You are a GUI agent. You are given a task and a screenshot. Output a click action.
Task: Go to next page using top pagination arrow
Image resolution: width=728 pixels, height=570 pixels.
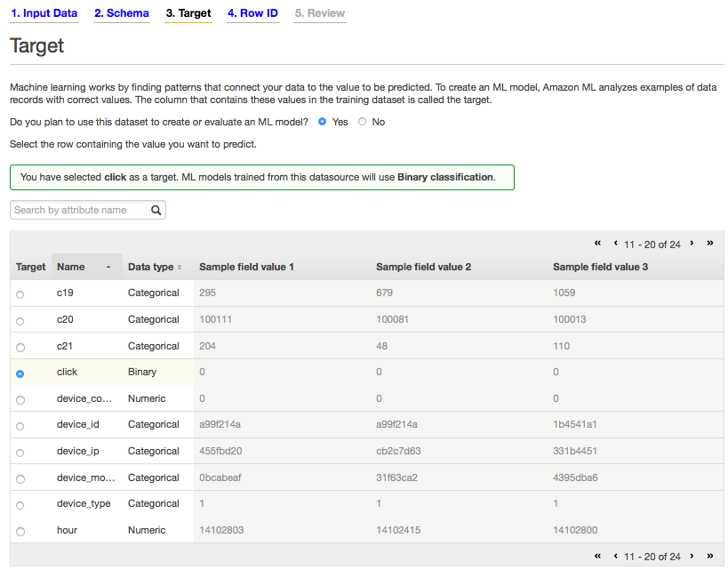[692, 243]
